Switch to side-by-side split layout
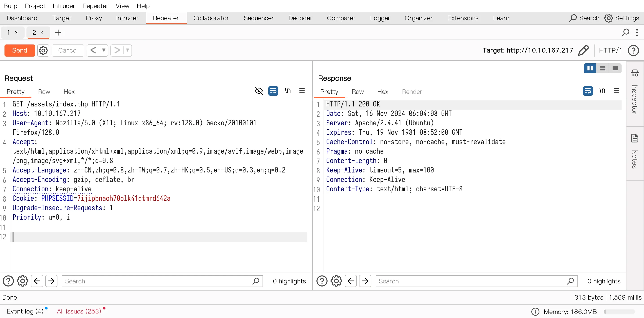 point(590,68)
